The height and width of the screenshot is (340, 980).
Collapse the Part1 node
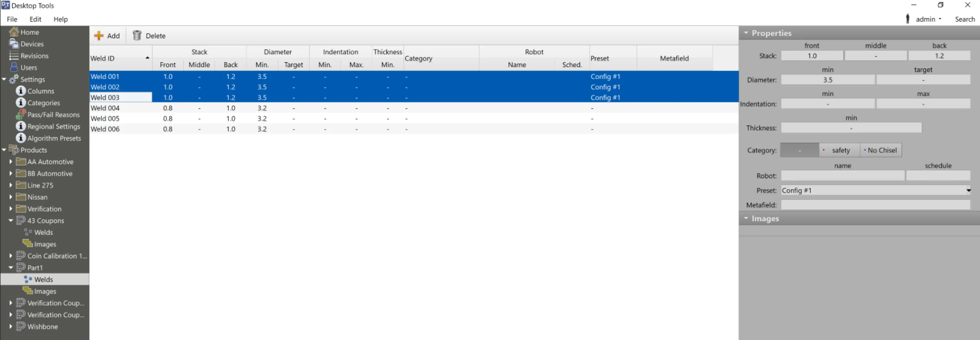point(11,268)
